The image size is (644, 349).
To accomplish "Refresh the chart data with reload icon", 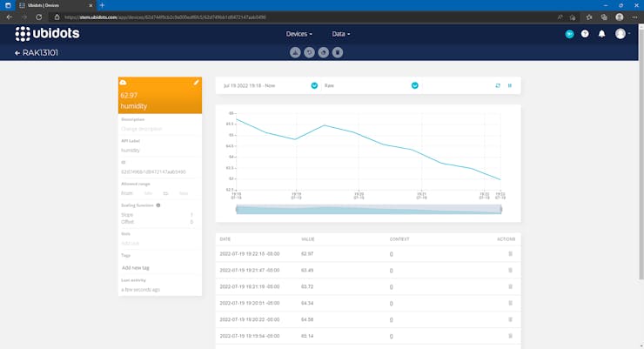I will pos(498,85).
